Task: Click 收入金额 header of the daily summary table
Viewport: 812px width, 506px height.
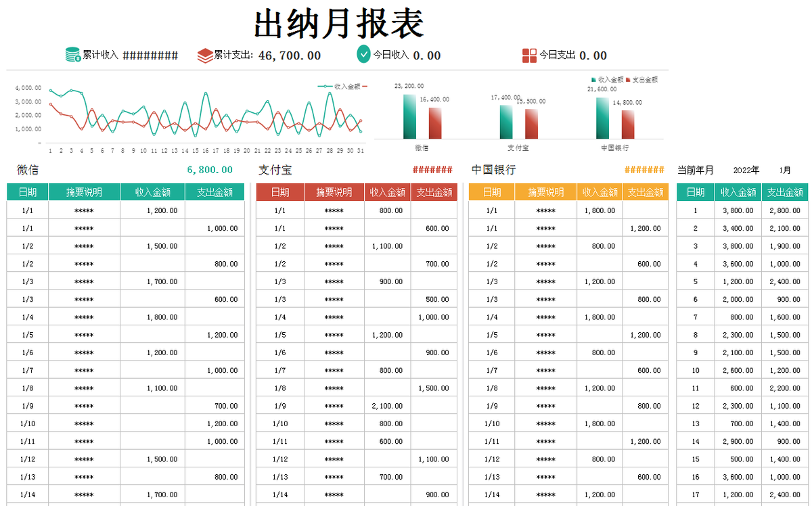Action: (x=738, y=192)
